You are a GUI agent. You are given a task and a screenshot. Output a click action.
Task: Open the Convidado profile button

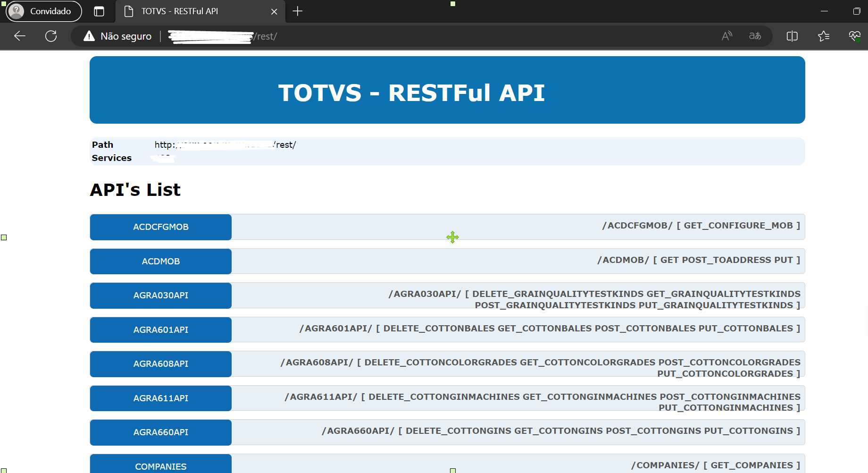point(44,11)
